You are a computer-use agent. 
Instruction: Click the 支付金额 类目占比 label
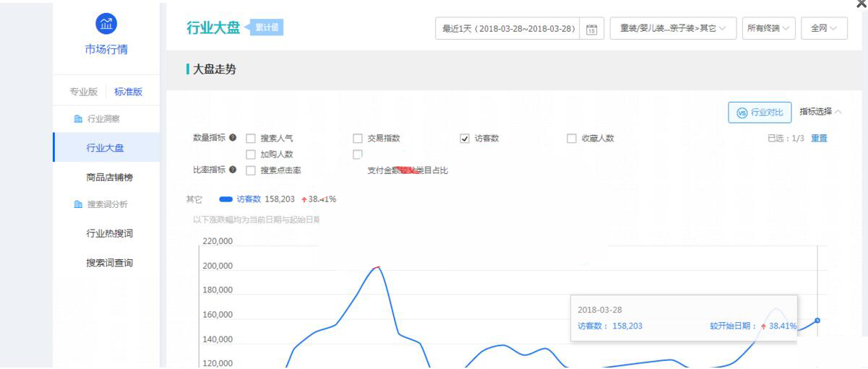pyautogui.click(x=408, y=170)
